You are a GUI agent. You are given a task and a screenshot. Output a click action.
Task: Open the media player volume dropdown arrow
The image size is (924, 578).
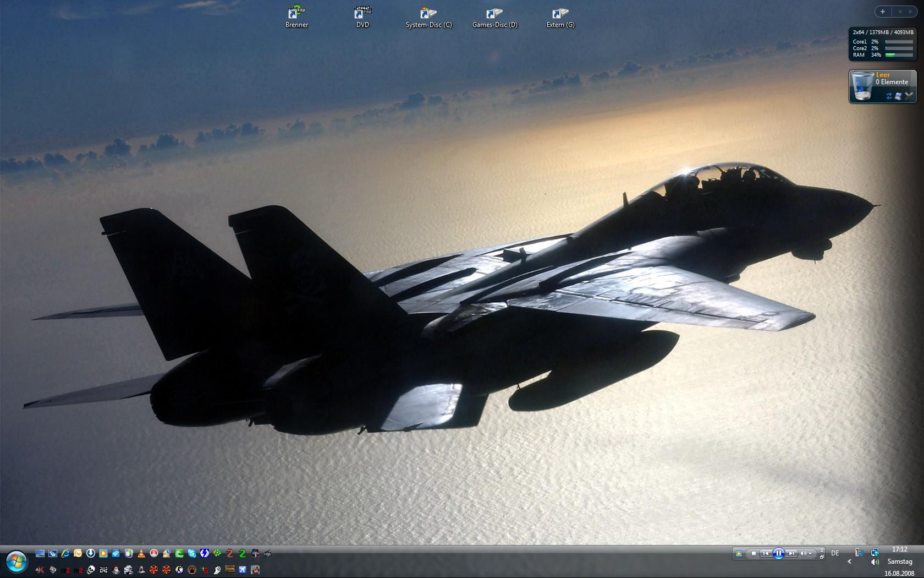pos(810,553)
